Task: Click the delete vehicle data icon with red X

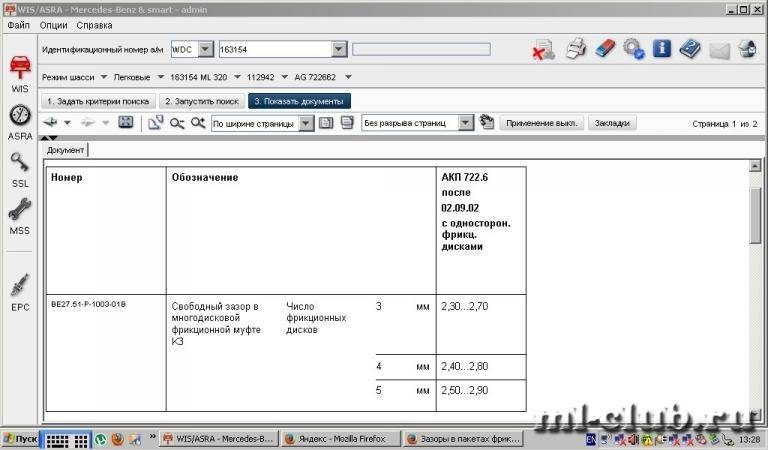Action: (x=543, y=50)
